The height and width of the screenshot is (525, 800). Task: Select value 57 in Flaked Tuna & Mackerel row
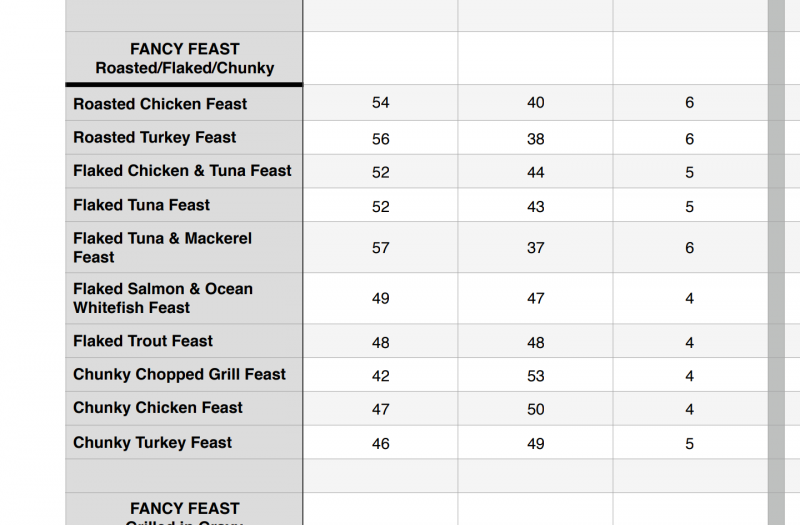click(x=380, y=248)
